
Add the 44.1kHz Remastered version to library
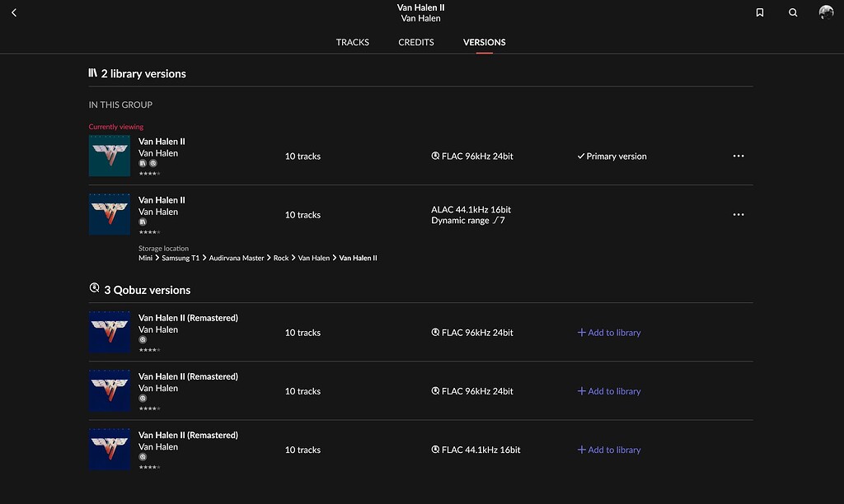(x=609, y=450)
